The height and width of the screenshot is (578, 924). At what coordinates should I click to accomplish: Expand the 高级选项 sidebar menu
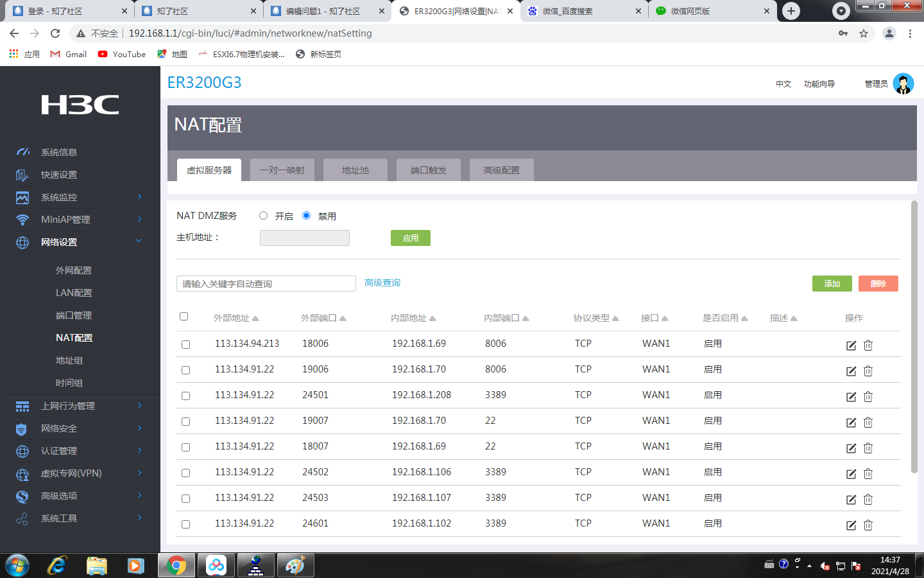(80, 496)
